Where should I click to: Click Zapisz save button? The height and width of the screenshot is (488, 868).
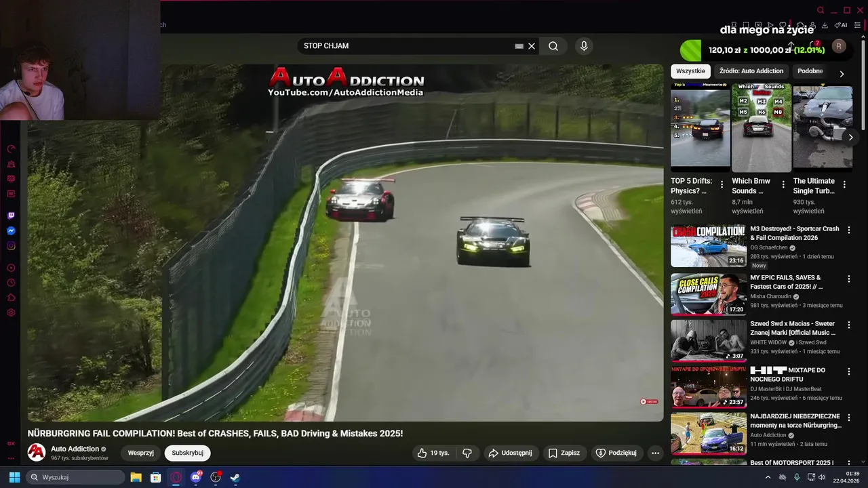[x=564, y=453]
